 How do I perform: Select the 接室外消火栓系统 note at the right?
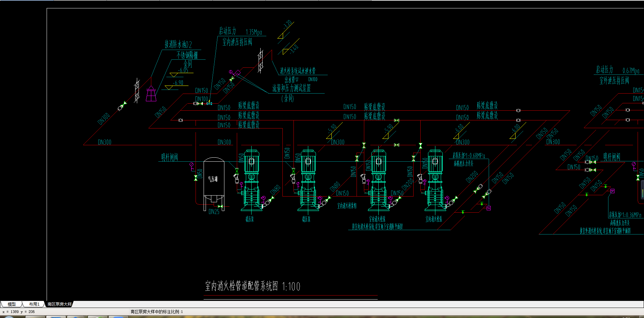point(605,231)
